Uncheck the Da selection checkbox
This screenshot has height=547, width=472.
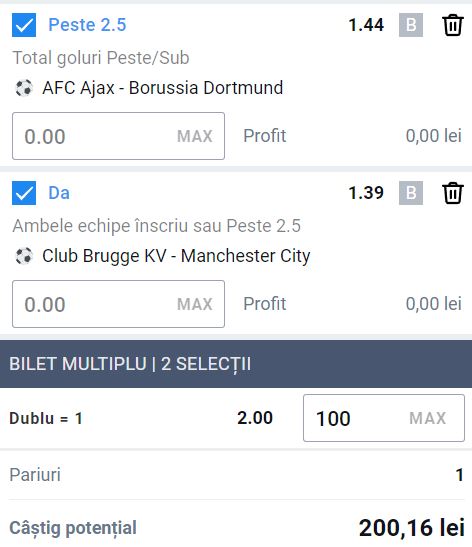[x=24, y=193]
